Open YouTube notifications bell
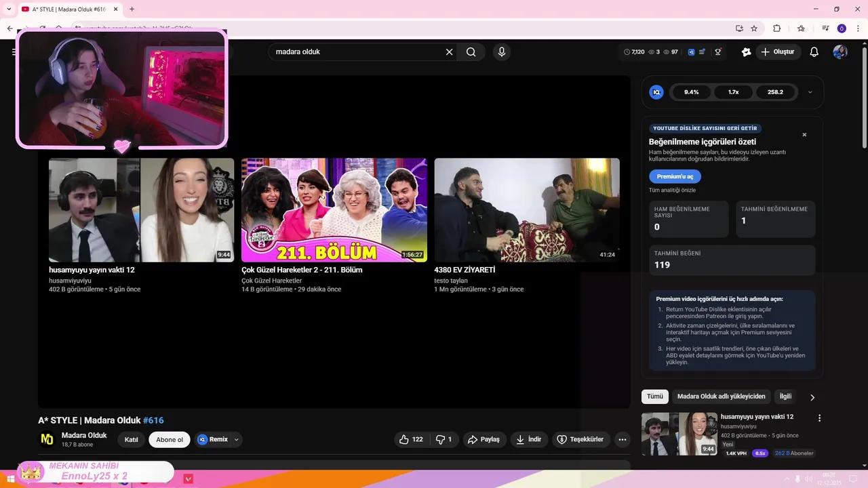Image resolution: width=868 pixels, height=488 pixels. click(x=814, y=52)
